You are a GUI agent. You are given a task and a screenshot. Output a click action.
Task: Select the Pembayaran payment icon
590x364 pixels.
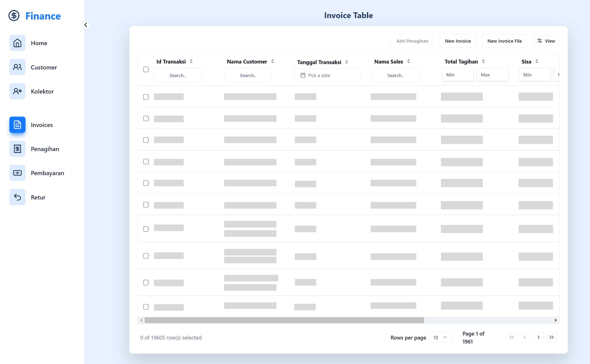(17, 173)
